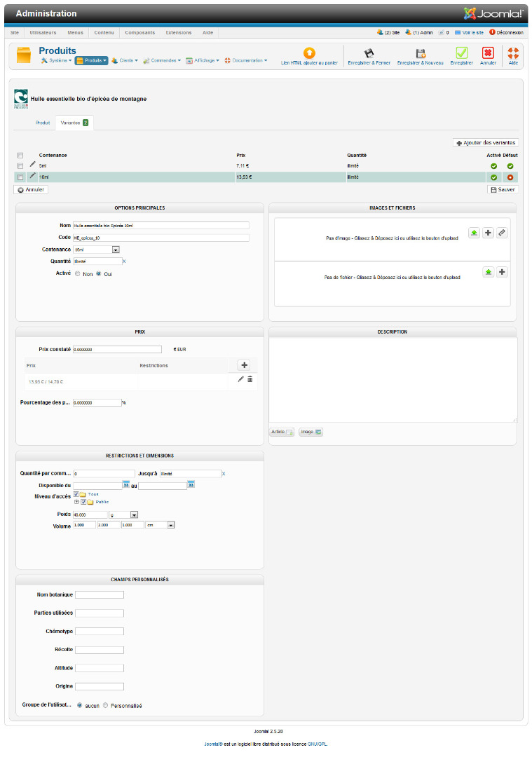Screen dimensions: 532x757
Task: Open the Contenu menu
Action: [x=104, y=32]
